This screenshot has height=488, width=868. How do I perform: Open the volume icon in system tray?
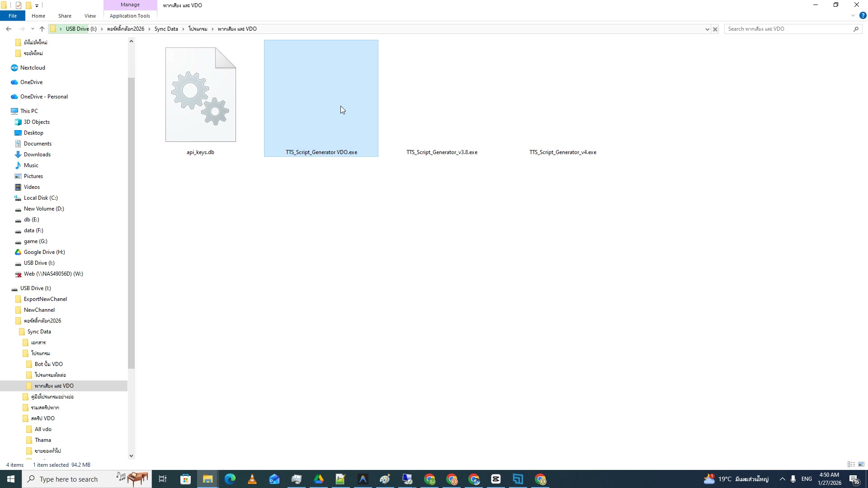pos(793,479)
